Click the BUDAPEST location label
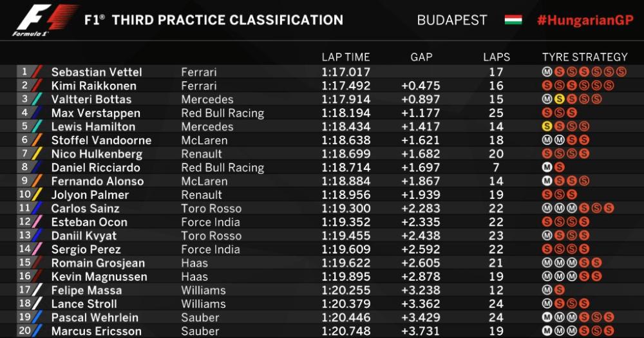The height and width of the screenshot is (338, 644). (452, 20)
